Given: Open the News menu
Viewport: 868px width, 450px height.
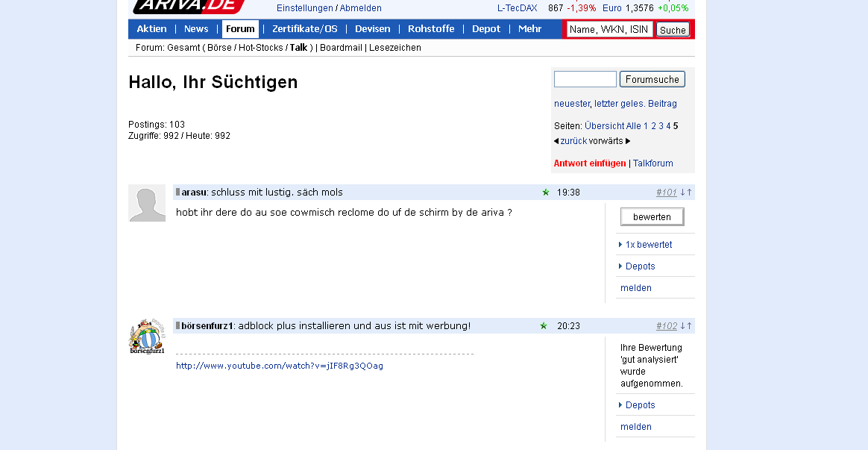Looking at the screenshot, I should tap(196, 29).
